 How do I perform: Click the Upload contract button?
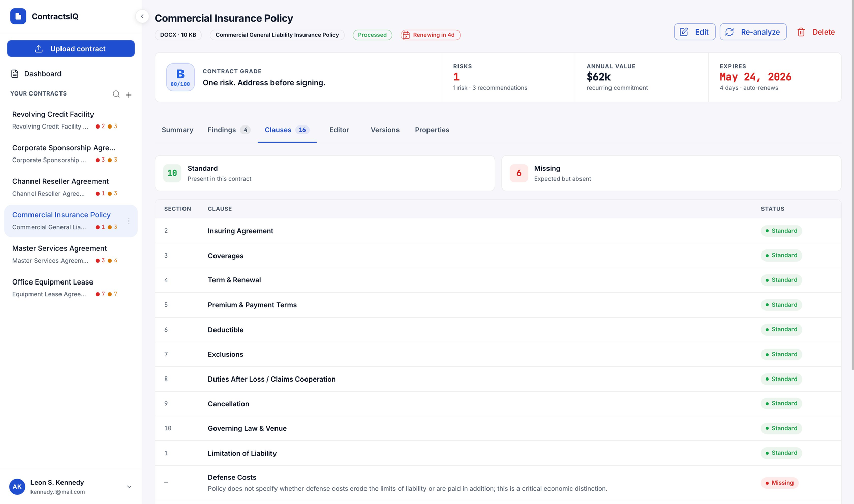[71, 49]
